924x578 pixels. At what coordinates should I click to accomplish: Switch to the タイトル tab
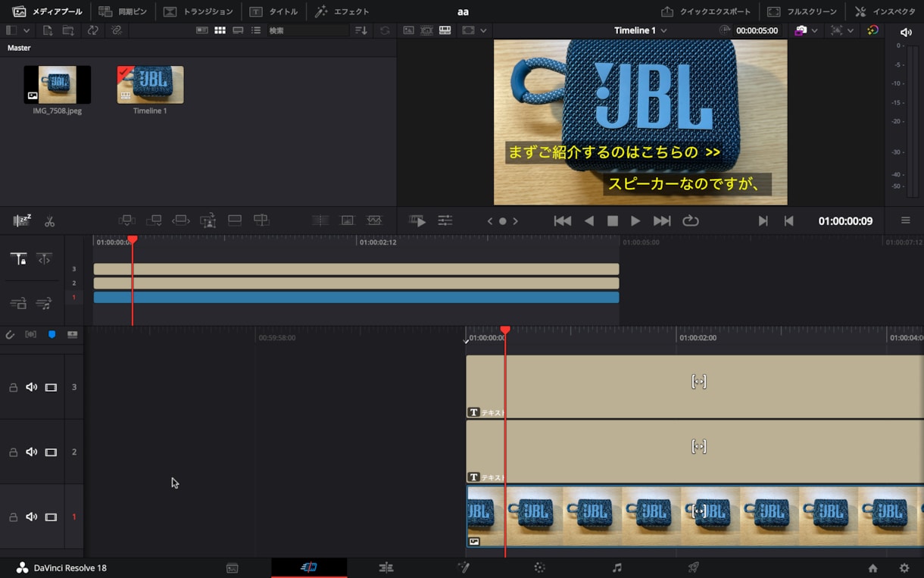(273, 11)
